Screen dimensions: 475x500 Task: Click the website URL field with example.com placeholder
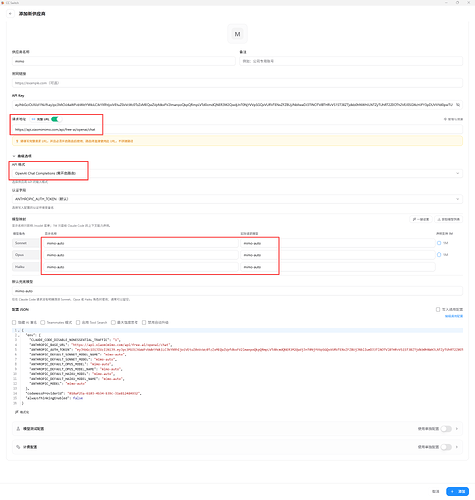(237, 83)
